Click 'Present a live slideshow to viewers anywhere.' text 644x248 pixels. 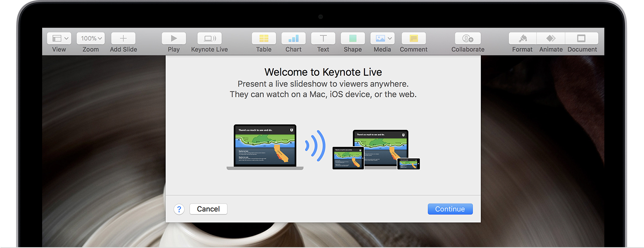coord(323,84)
